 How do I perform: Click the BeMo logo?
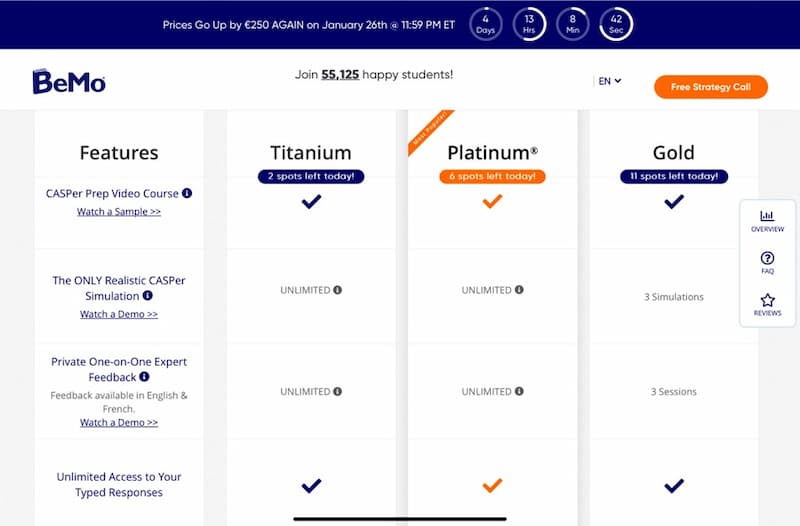[69, 82]
